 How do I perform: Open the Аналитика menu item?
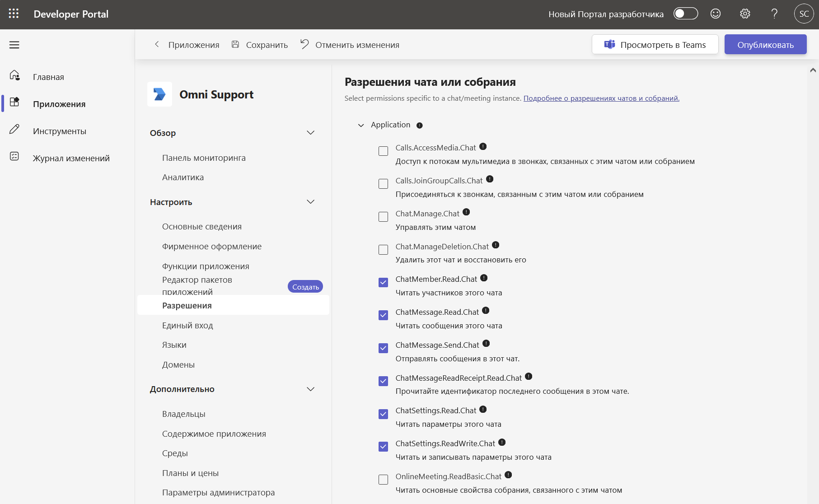(x=183, y=177)
